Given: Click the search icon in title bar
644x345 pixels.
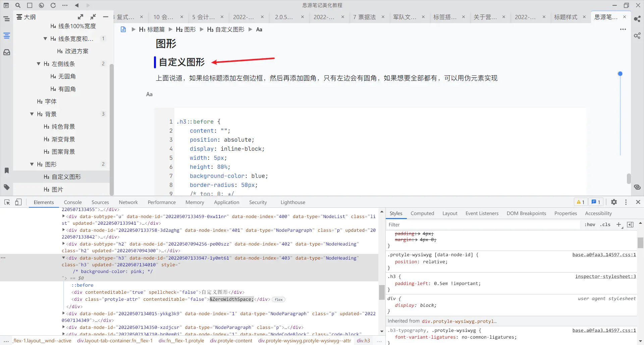Looking at the screenshot, I should tap(18, 5).
